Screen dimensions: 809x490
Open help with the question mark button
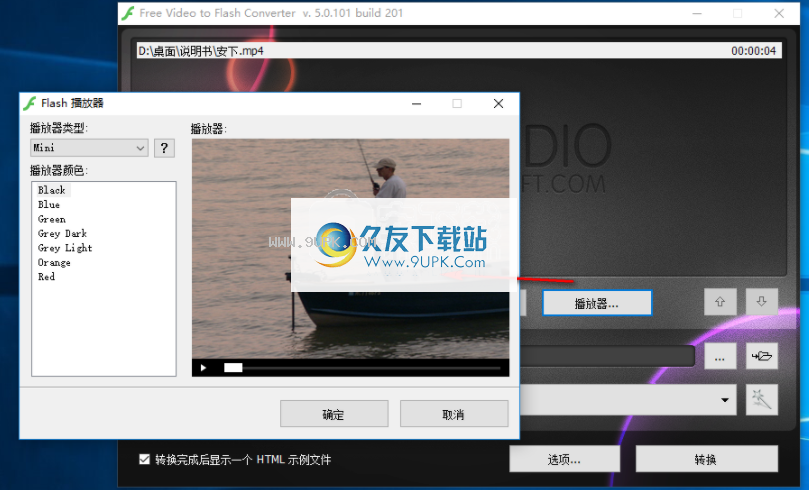164,148
